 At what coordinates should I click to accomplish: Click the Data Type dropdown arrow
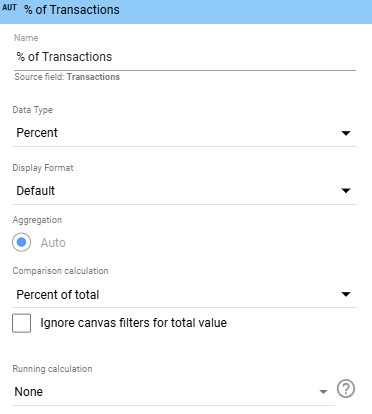tap(346, 133)
